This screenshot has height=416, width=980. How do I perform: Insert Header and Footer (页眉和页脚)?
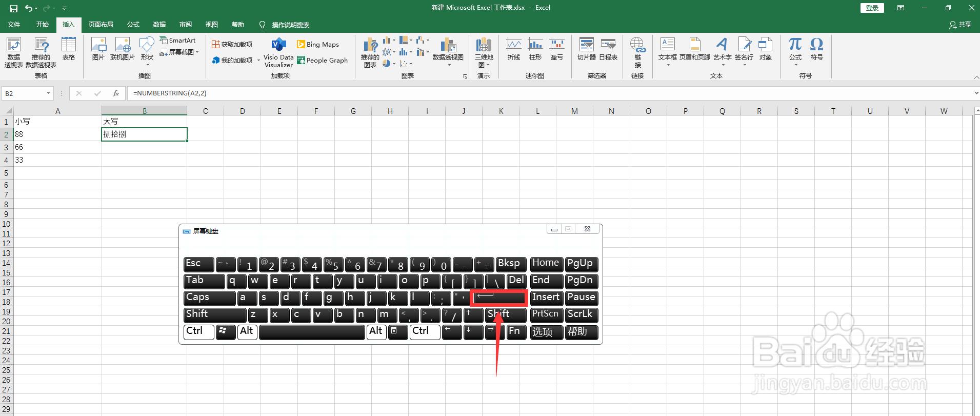pos(695,49)
